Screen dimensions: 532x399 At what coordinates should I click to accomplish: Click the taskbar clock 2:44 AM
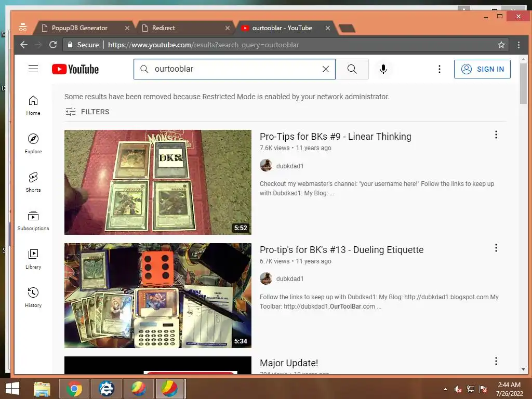tap(509, 385)
